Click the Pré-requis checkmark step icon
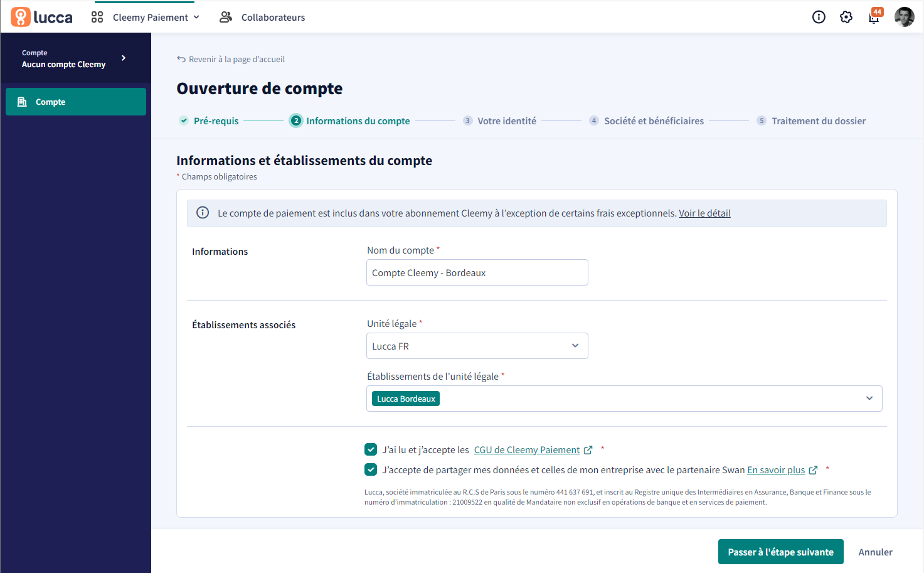Image resolution: width=924 pixels, height=573 pixels. (184, 120)
